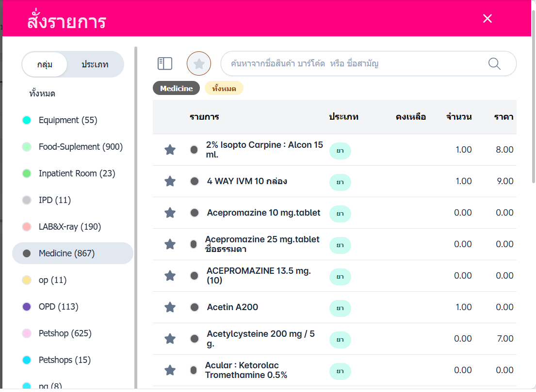The width and height of the screenshot is (536, 392).
Task: Select the Food-Suplement (900) group
Action: click(x=72, y=147)
